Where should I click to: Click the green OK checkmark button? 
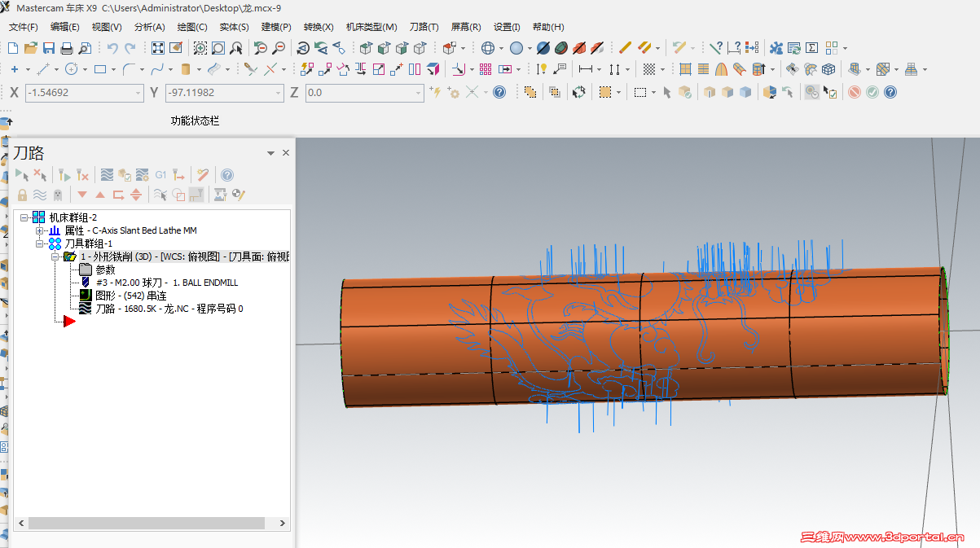click(x=872, y=92)
